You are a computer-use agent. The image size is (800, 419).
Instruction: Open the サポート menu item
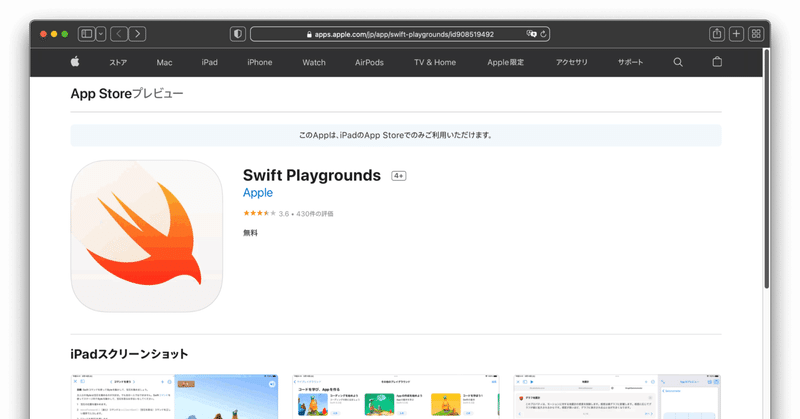tap(631, 62)
